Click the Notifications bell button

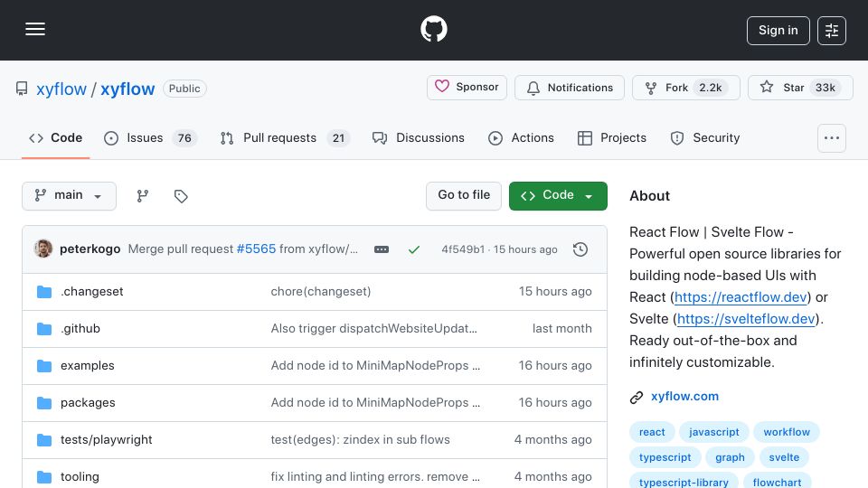point(569,88)
